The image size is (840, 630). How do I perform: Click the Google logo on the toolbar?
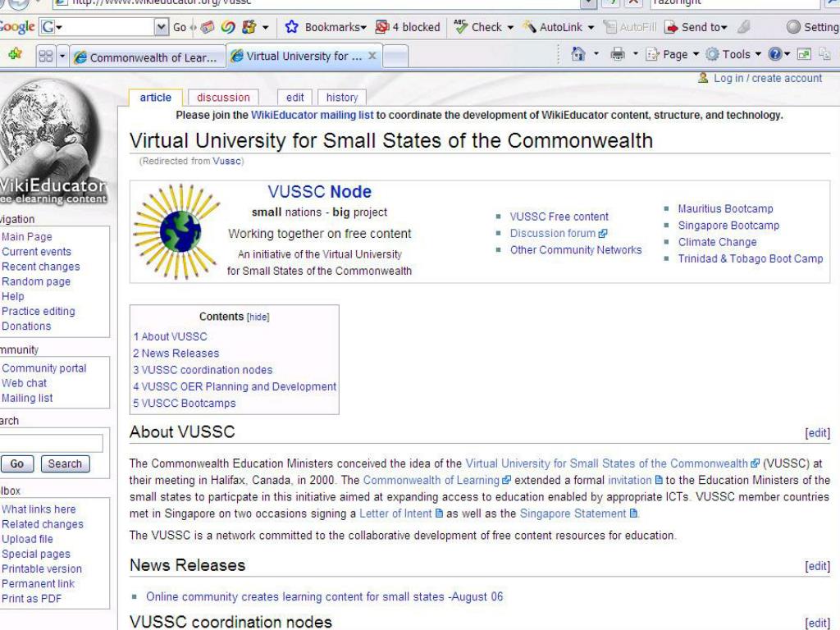click(x=17, y=27)
